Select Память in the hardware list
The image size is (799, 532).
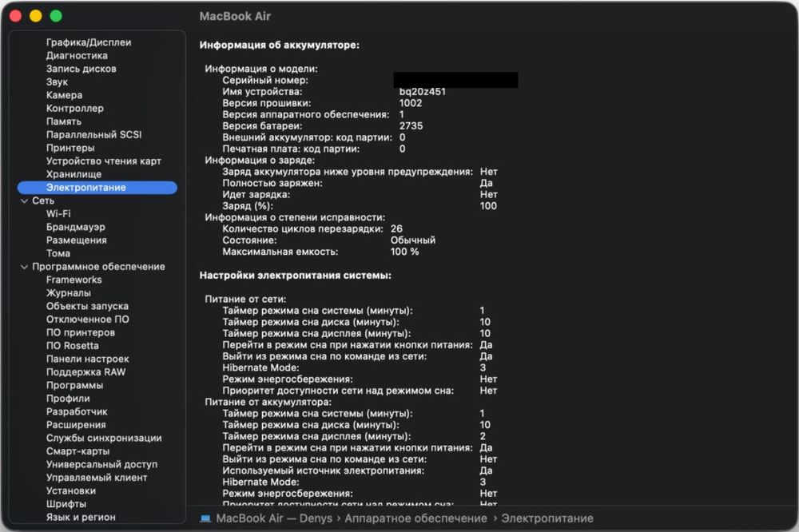[x=64, y=121]
